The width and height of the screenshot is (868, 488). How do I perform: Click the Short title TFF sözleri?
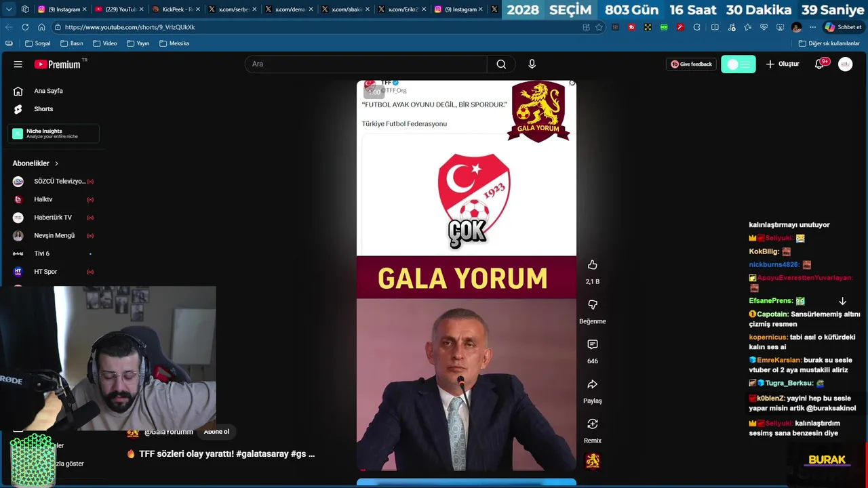[x=226, y=454]
